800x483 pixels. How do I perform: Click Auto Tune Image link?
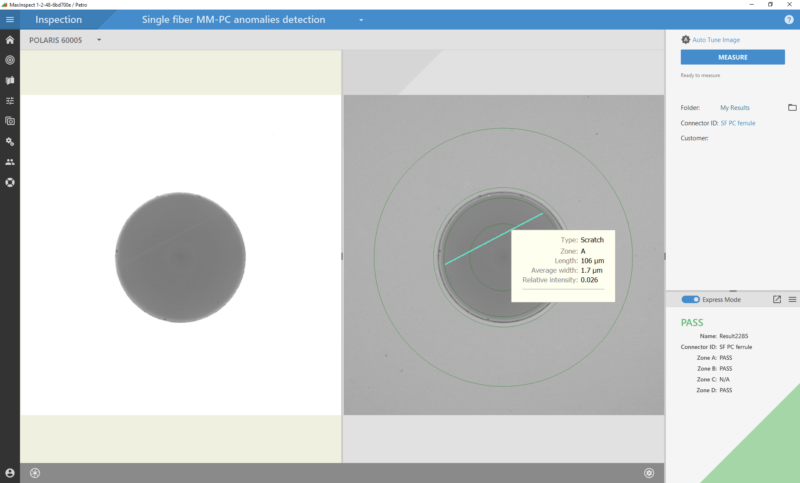point(716,40)
